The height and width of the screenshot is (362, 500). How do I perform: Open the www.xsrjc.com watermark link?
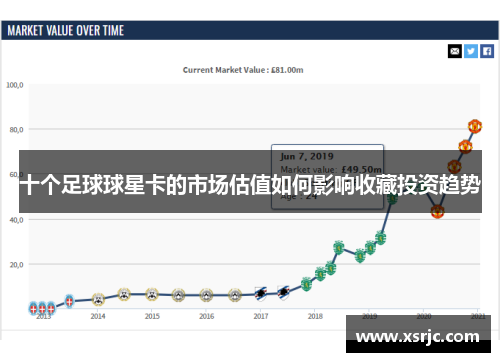pos(418,337)
